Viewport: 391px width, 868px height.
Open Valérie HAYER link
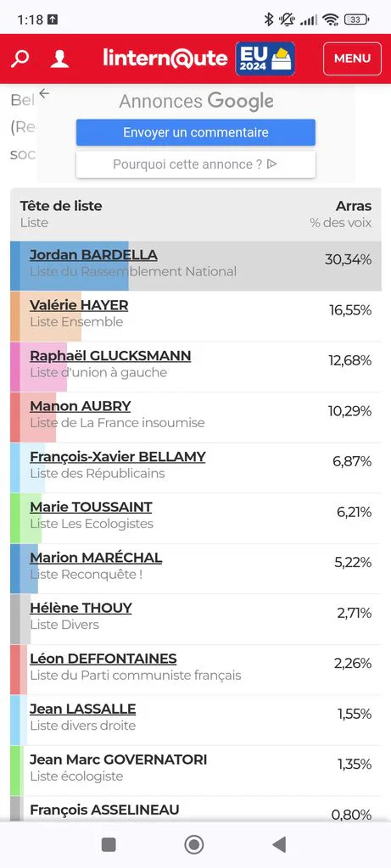pyautogui.click(x=79, y=305)
